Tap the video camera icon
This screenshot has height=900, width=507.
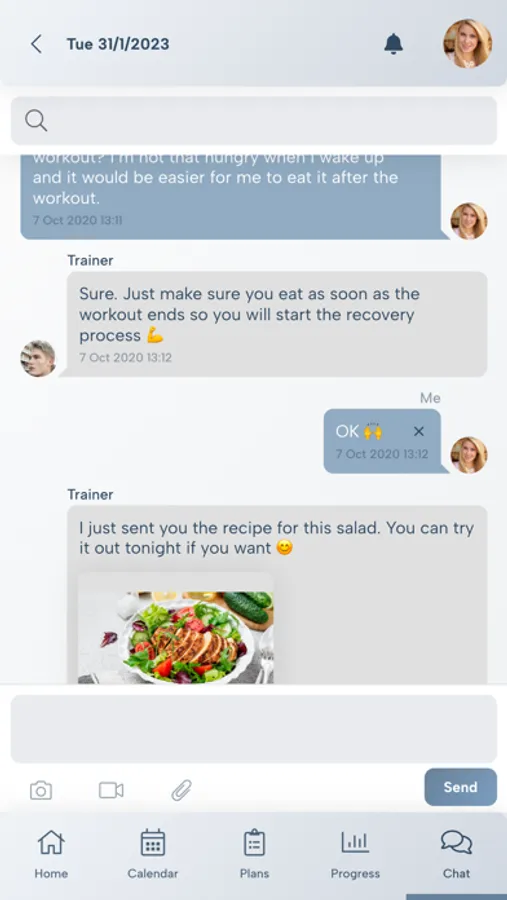pos(111,790)
